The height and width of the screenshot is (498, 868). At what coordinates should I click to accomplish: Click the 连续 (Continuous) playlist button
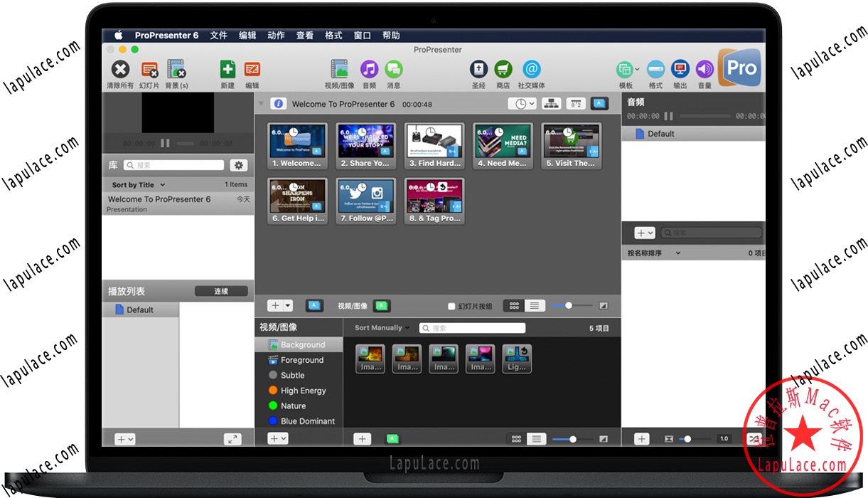point(221,291)
